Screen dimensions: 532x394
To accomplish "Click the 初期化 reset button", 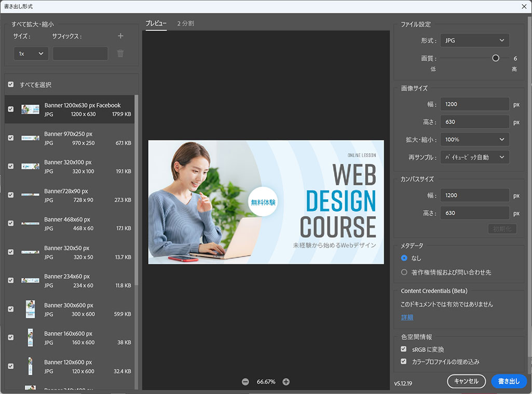I will 502,229.
